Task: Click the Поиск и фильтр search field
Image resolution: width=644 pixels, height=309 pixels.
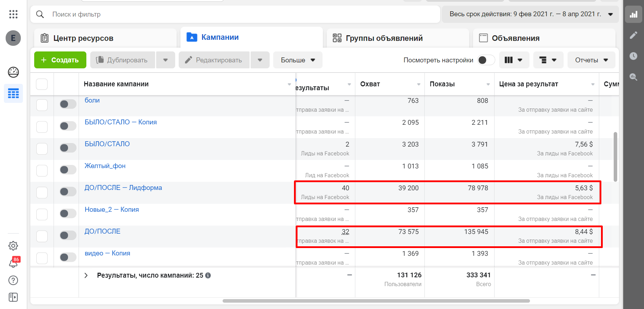Action: click(235, 14)
